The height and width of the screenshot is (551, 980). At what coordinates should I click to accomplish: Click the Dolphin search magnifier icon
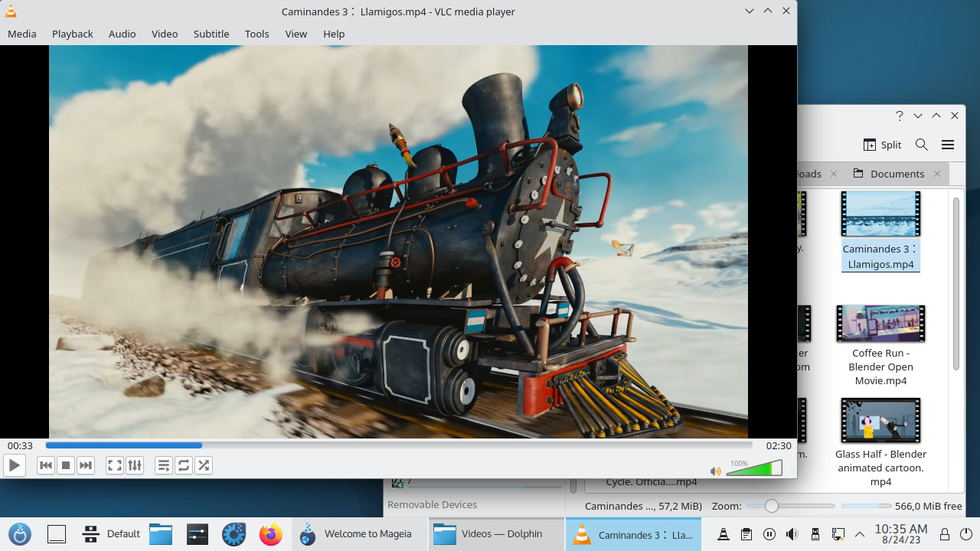(922, 145)
